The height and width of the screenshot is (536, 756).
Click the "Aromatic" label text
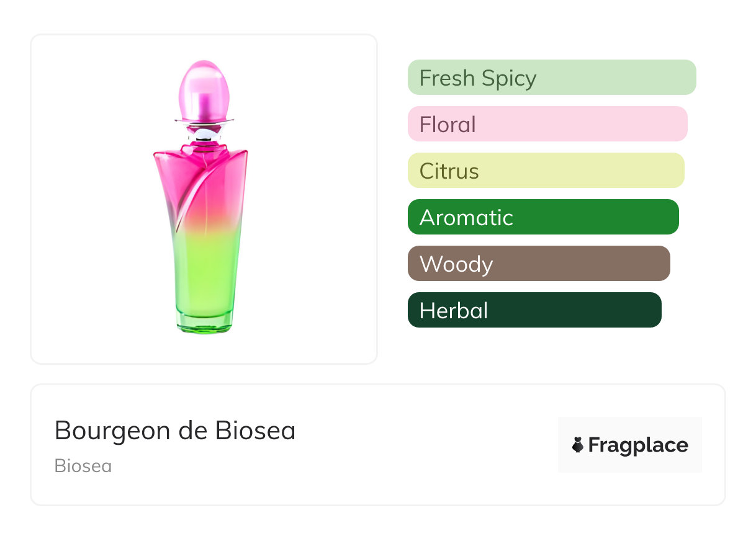tap(466, 218)
